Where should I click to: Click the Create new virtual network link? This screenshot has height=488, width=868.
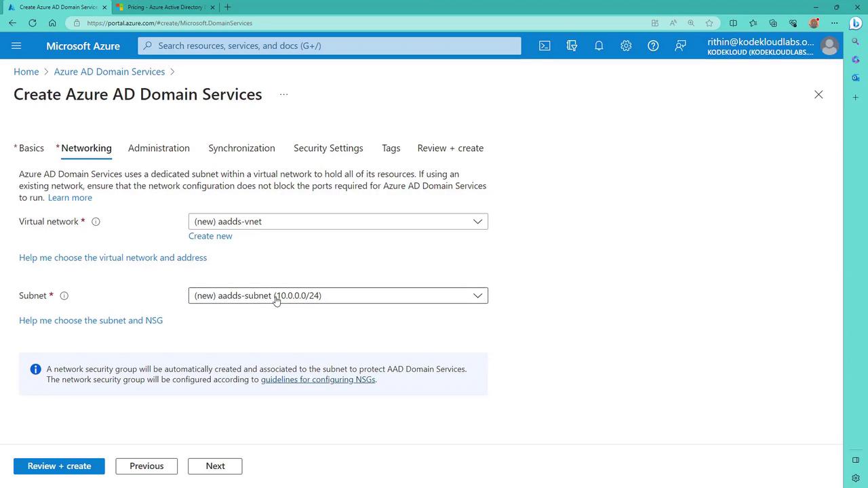click(x=210, y=236)
